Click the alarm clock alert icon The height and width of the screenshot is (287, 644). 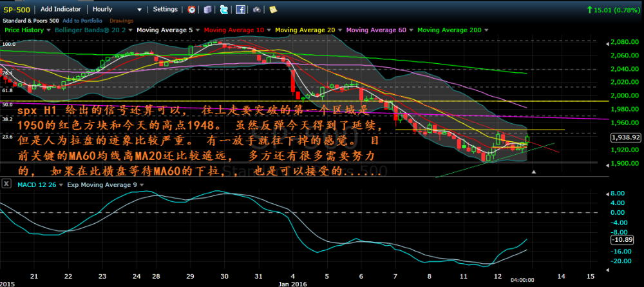point(192,10)
